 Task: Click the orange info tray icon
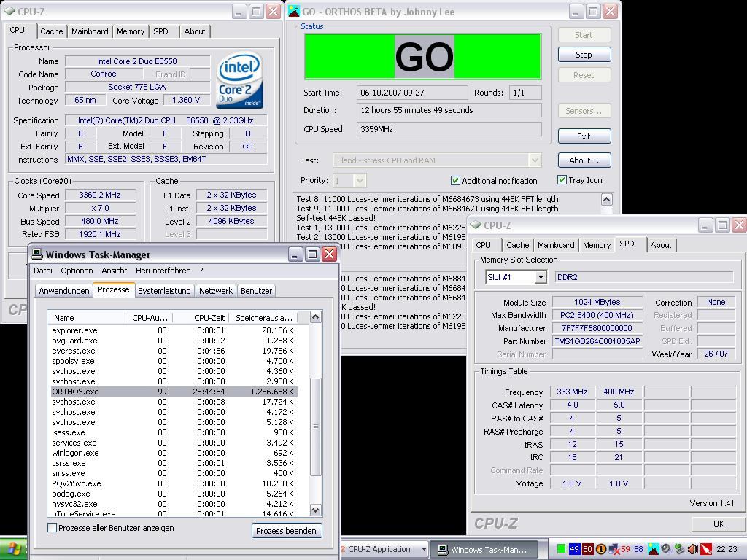[x=601, y=549]
